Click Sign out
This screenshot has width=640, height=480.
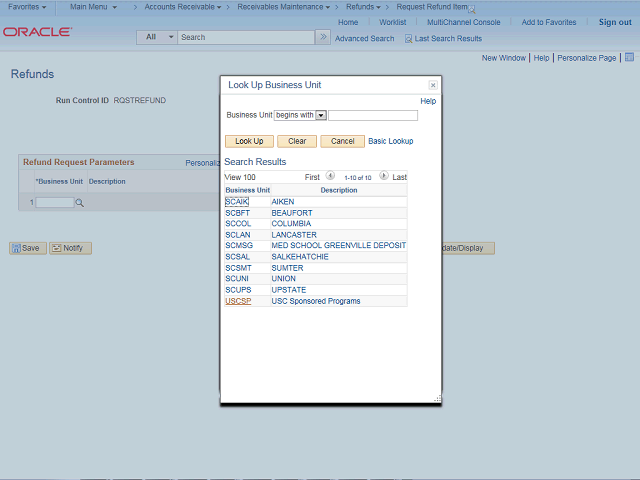[615, 22]
